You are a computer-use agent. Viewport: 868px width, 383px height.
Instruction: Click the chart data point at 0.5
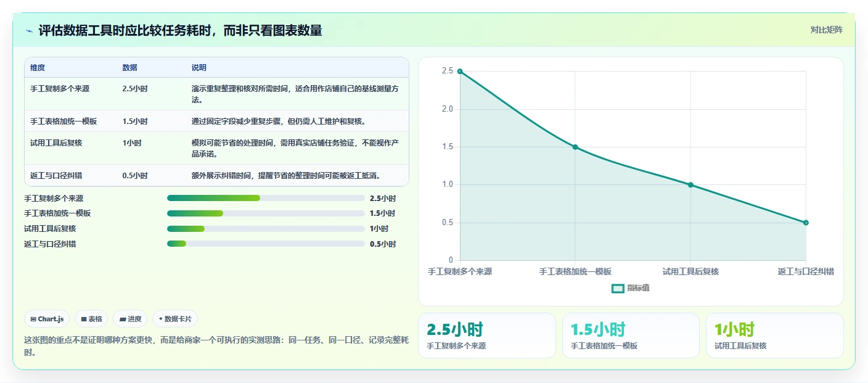click(x=806, y=223)
